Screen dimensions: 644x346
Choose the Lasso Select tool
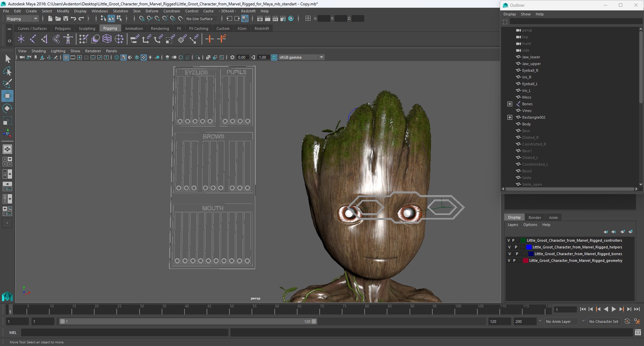(x=7, y=71)
